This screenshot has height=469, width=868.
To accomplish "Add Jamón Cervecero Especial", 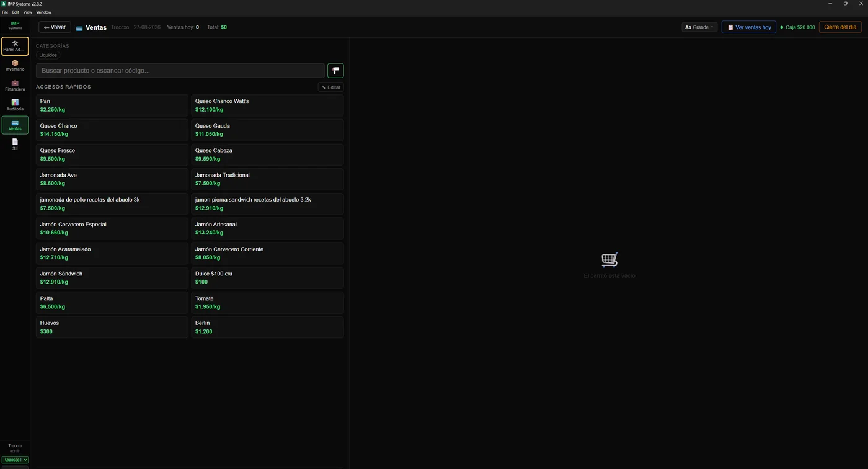I will click(112, 228).
